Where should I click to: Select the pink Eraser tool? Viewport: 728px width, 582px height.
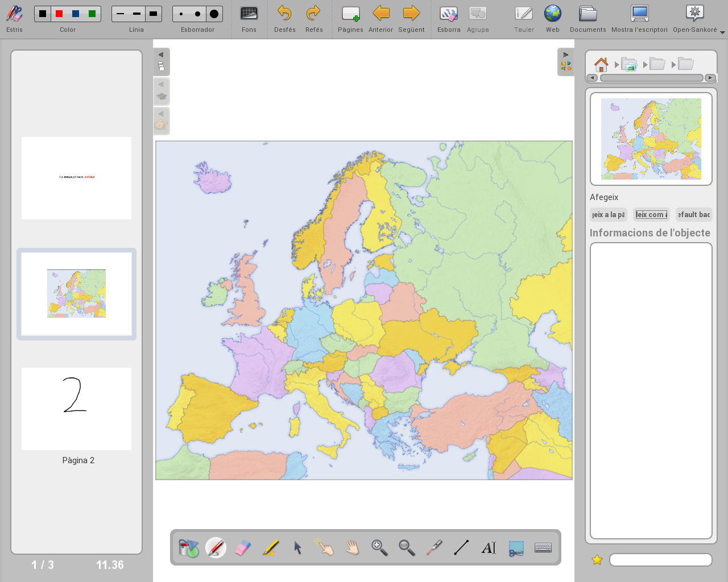(x=243, y=548)
